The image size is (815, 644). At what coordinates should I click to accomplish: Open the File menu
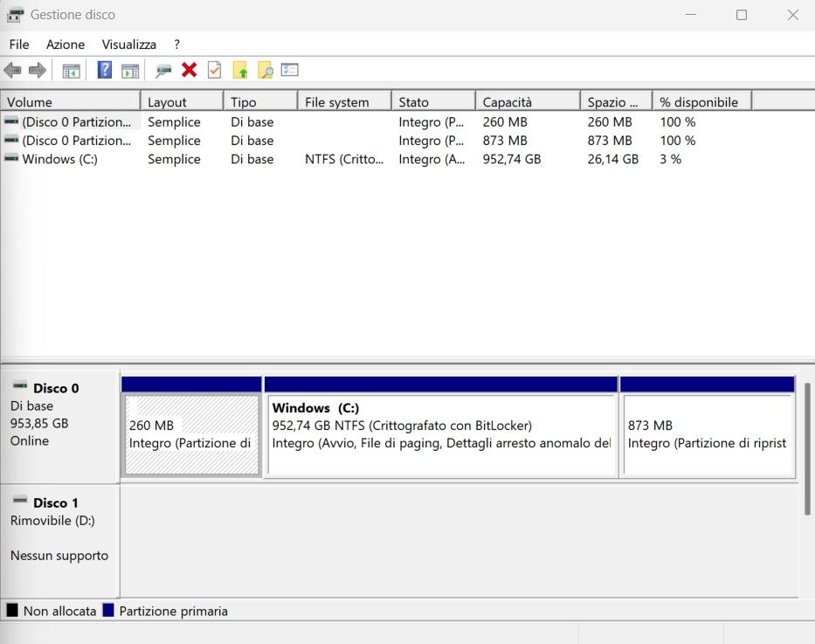19,45
